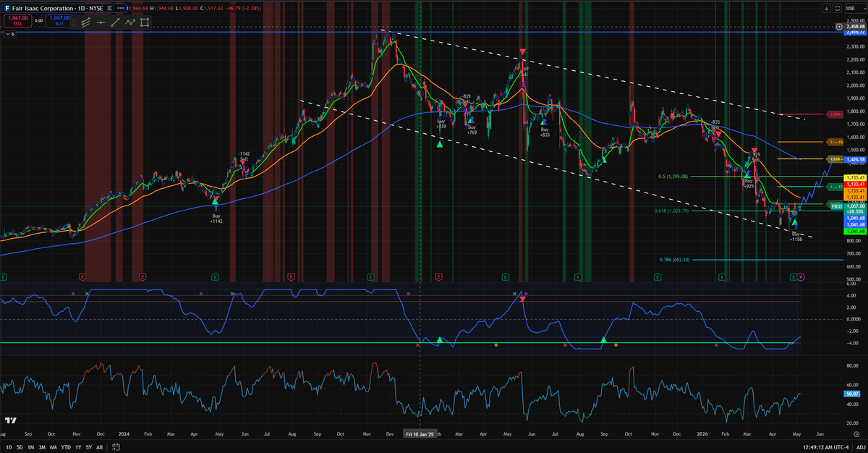Grab the drawing toolbar drag handle
The height and width of the screenshot is (453, 868).
(x=74, y=22)
